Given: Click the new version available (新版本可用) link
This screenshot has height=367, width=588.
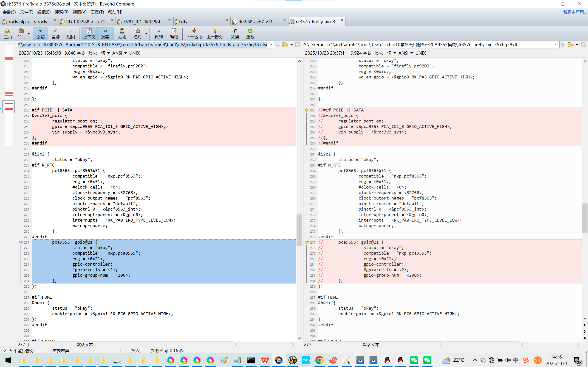Looking at the screenshot, I should (574, 12).
